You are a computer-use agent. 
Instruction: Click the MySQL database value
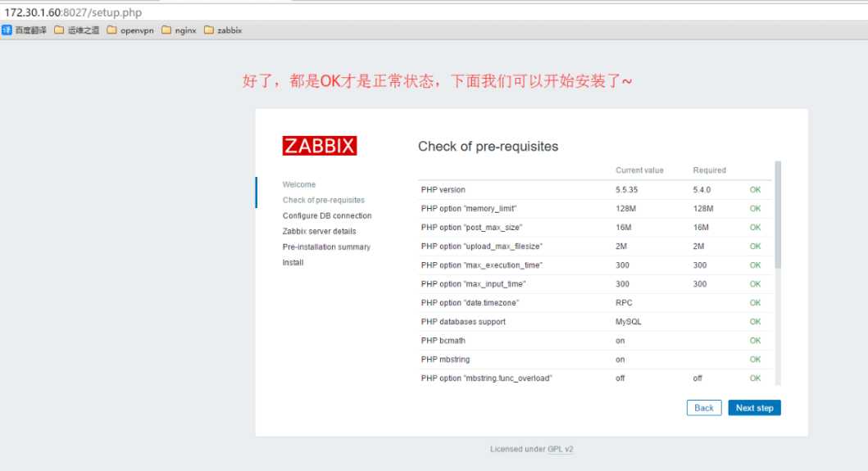point(629,321)
